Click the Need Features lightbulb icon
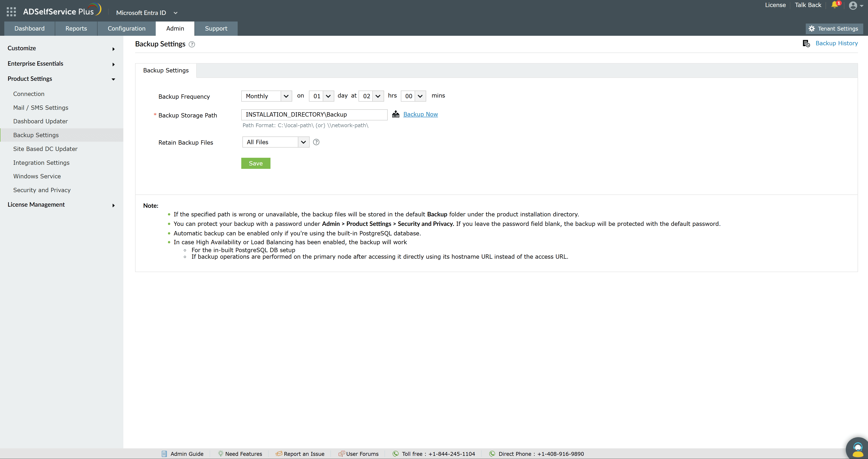Image resolution: width=868 pixels, height=459 pixels. click(220, 454)
